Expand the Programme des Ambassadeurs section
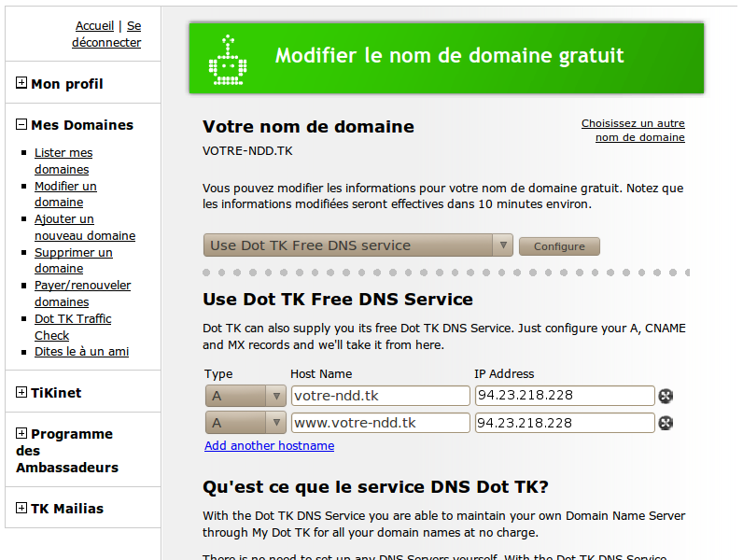This screenshot has width=743, height=560. [x=21, y=433]
